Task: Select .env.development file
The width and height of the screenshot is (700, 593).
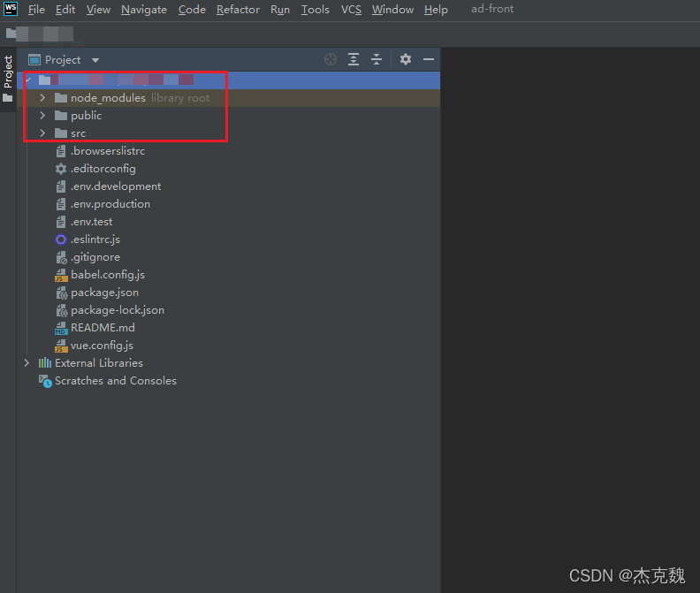Action: point(116,186)
